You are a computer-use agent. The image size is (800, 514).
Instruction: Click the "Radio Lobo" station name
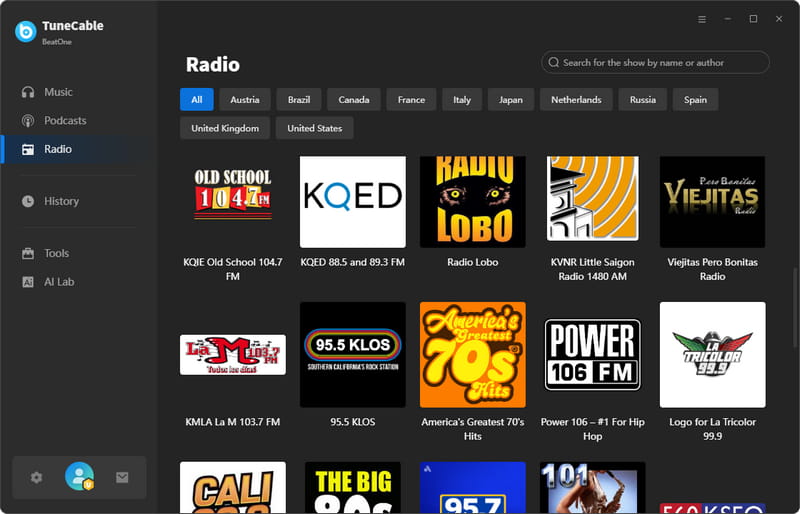(x=472, y=262)
